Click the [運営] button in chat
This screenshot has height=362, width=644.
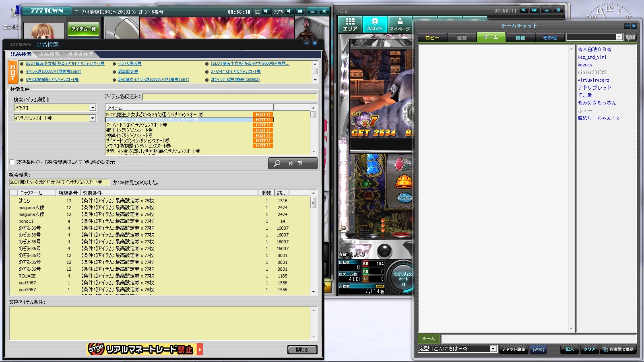(x=538, y=349)
